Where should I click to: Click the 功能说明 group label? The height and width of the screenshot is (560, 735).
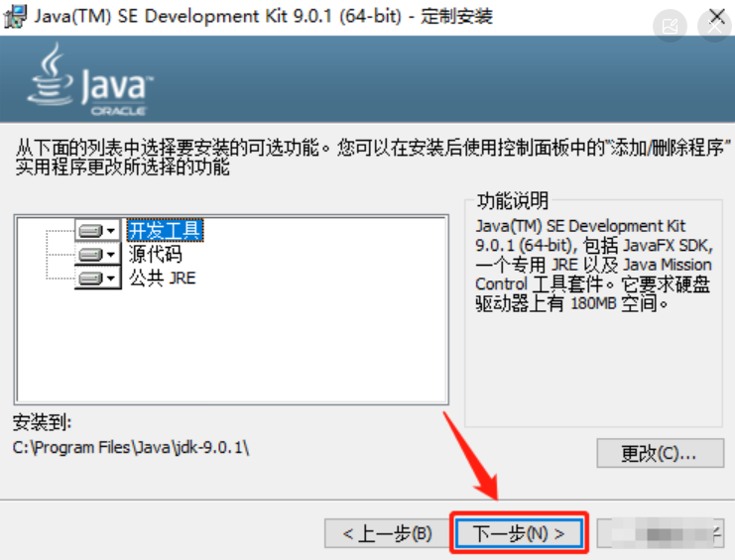(513, 200)
